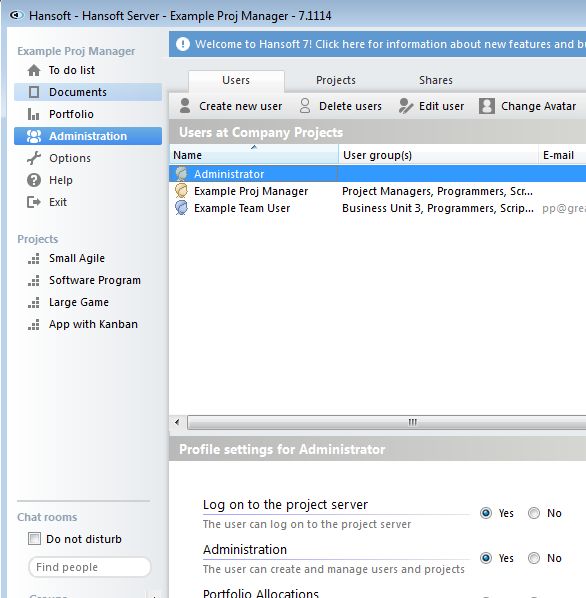Switch to the Projects tab
586x598 pixels.
(x=336, y=80)
